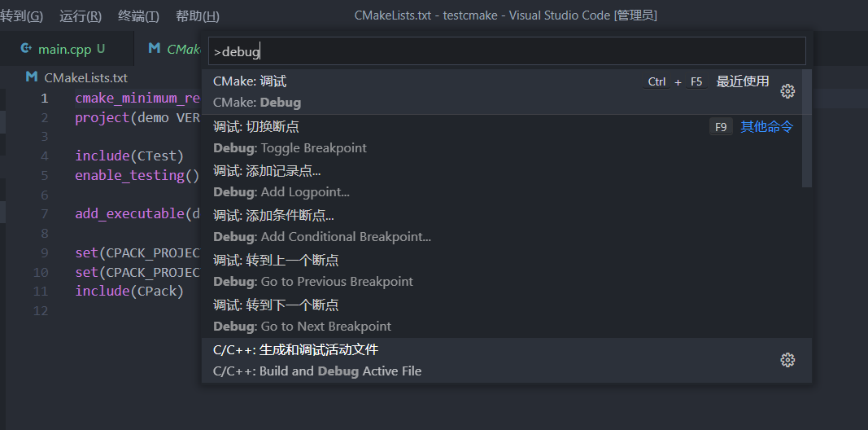Click C++ file icon on main.cpp tab
Screen dimensions: 868x430
pyautogui.click(x=25, y=49)
